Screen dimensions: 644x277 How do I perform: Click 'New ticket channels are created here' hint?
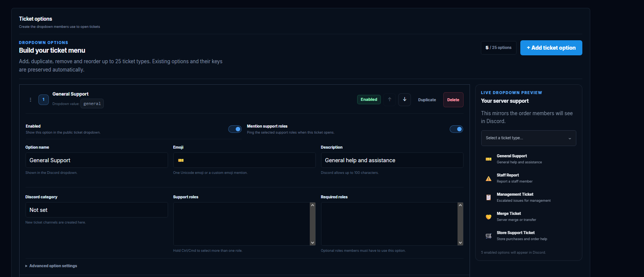(56, 222)
